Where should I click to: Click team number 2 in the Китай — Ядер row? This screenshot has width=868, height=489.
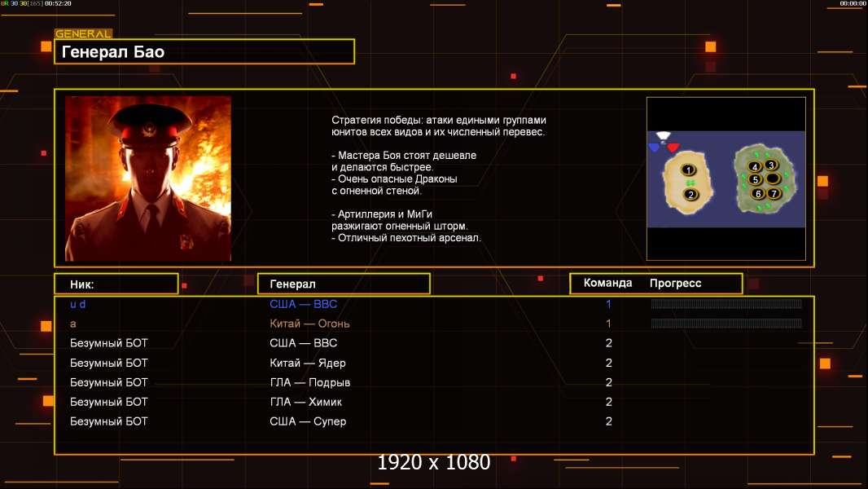coord(608,363)
